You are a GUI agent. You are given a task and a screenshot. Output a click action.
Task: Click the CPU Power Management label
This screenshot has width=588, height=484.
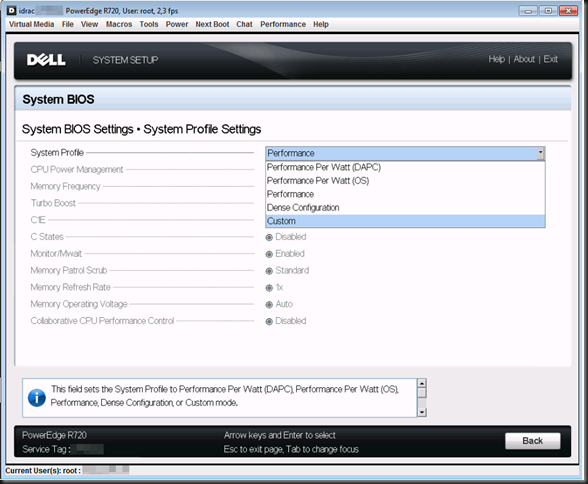77,169
